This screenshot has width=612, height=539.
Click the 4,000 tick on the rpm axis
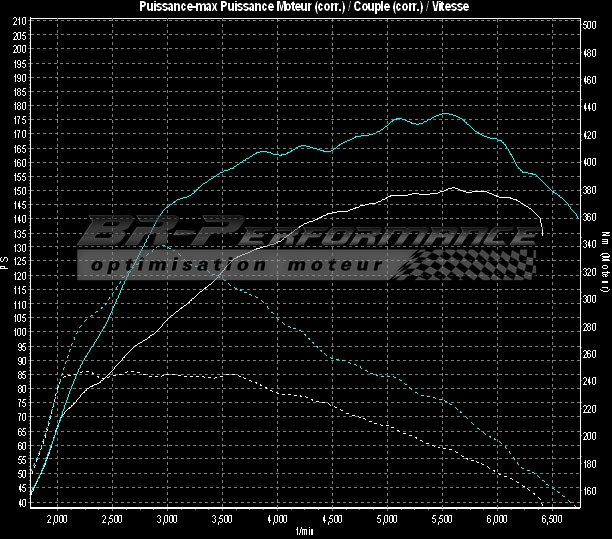tap(277, 519)
